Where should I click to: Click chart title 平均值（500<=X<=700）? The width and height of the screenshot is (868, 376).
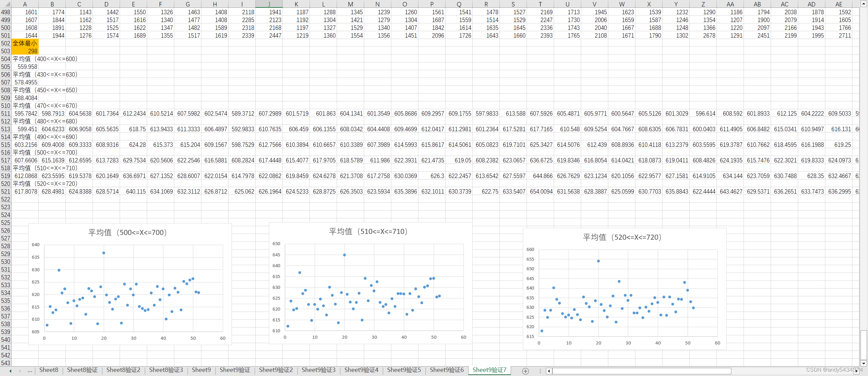coord(127,233)
